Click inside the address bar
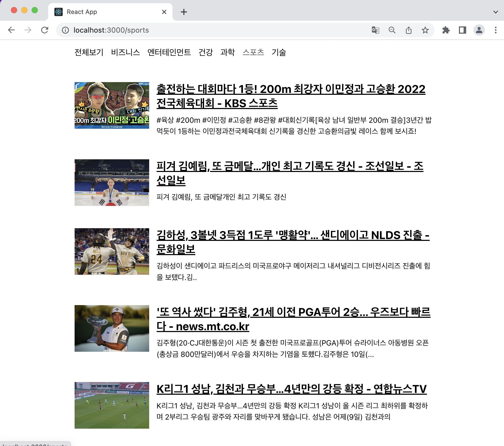The height and width of the screenshot is (446, 504). point(181,30)
